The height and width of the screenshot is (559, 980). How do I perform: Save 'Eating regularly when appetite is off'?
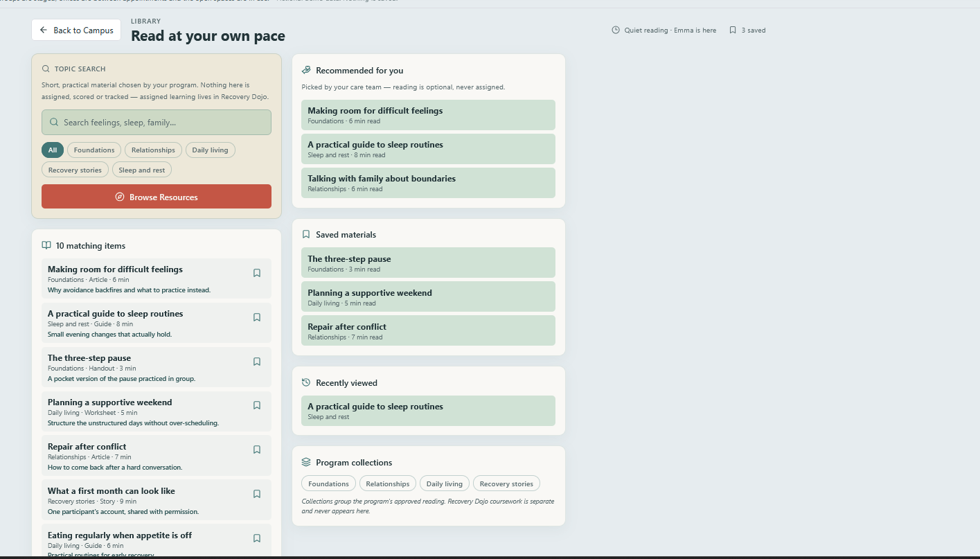[257, 538]
